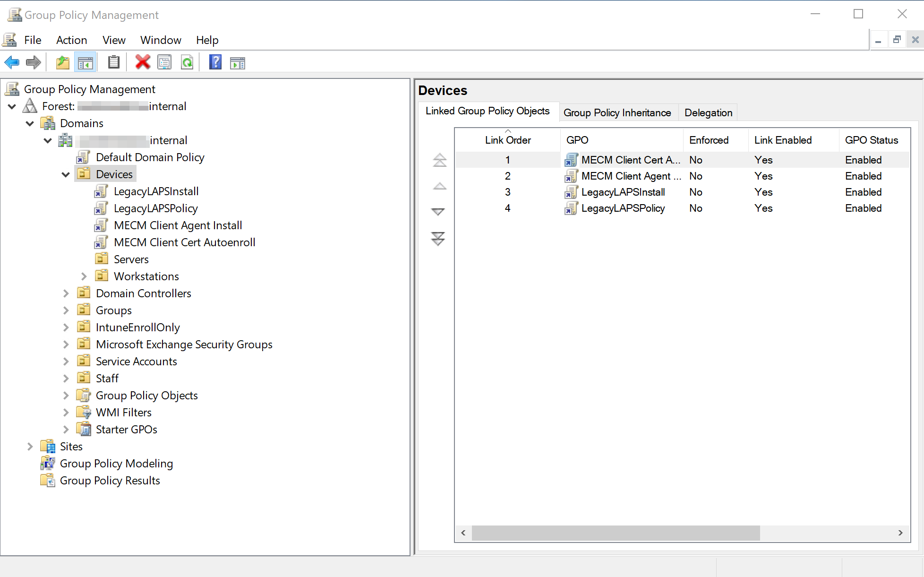This screenshot has width=924, height=577.
Task: Click the Move Link Down arrow
Action: coord(438,212)
